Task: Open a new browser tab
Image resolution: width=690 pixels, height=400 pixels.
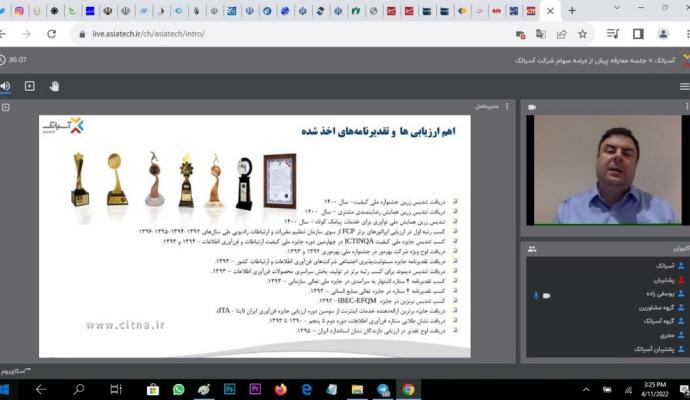Action: tap(572, 10)
